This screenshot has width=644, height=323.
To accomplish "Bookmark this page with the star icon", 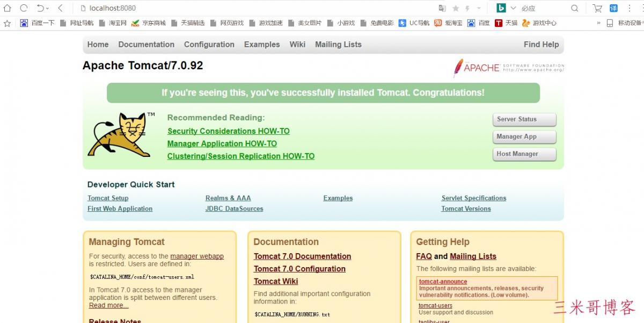I will point(456,8).
